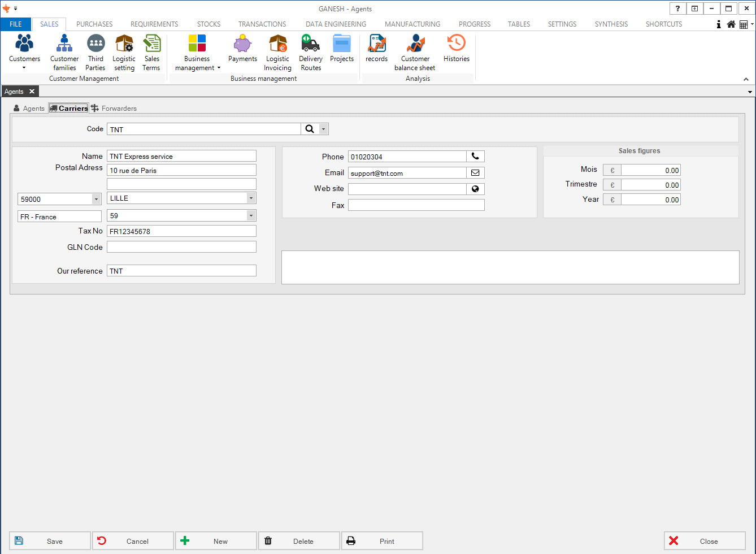The width and height of the screenshot is (756, 554).
Task: Click into the GLN Code field
Action: [181, 247]
